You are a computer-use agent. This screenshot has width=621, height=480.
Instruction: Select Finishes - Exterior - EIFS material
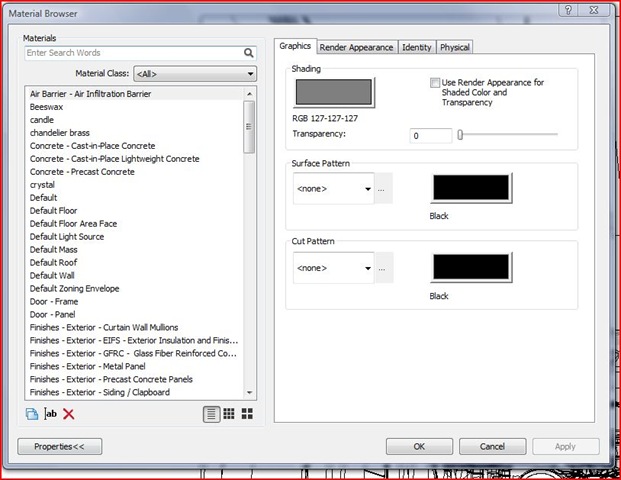click(135, 341)
